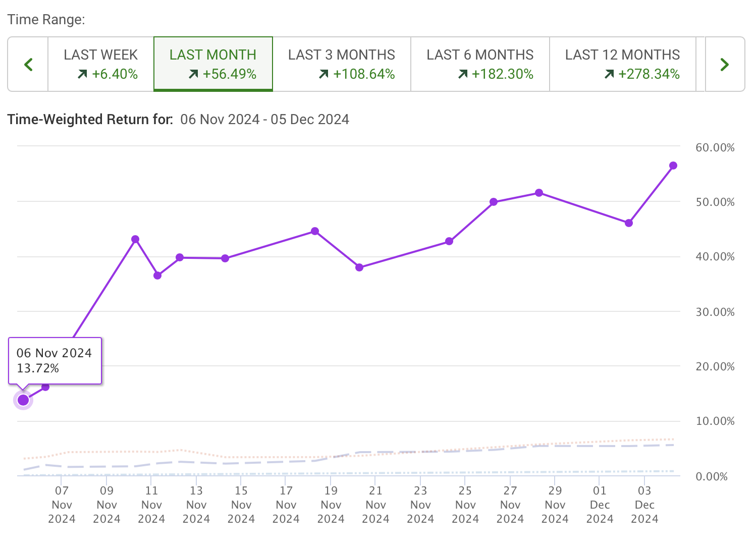Click the data point near 21 Nov dip
This screenshot has height=550, width=756.
359,267
